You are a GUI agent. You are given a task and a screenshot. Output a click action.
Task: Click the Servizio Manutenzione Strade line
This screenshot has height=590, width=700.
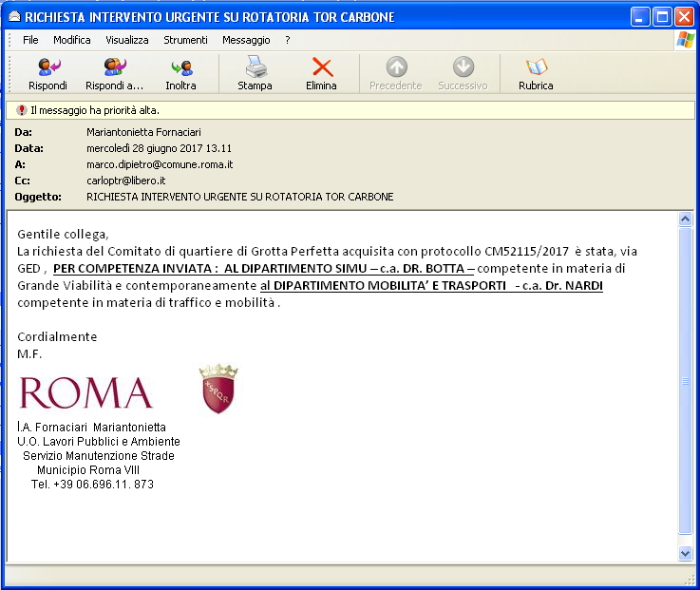coord(99,456)
